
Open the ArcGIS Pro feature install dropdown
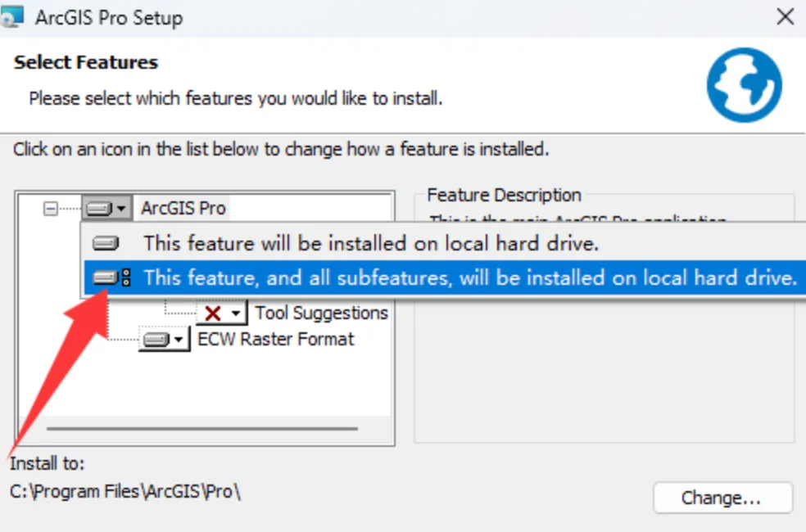[x=107, y=209]
